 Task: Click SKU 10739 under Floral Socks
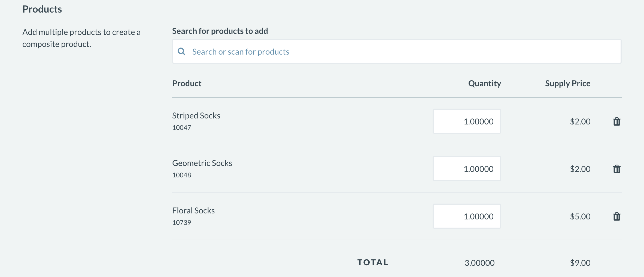point(182,222)
